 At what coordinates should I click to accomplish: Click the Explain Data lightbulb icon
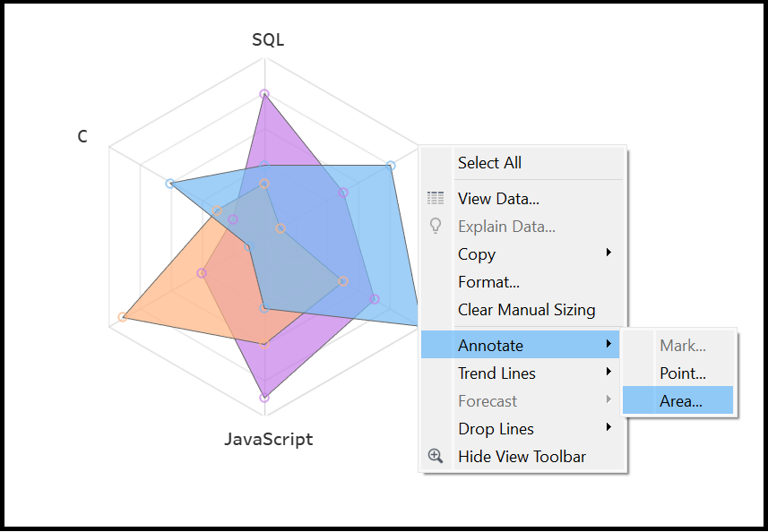pyautogui.click(x=436, y=227)
